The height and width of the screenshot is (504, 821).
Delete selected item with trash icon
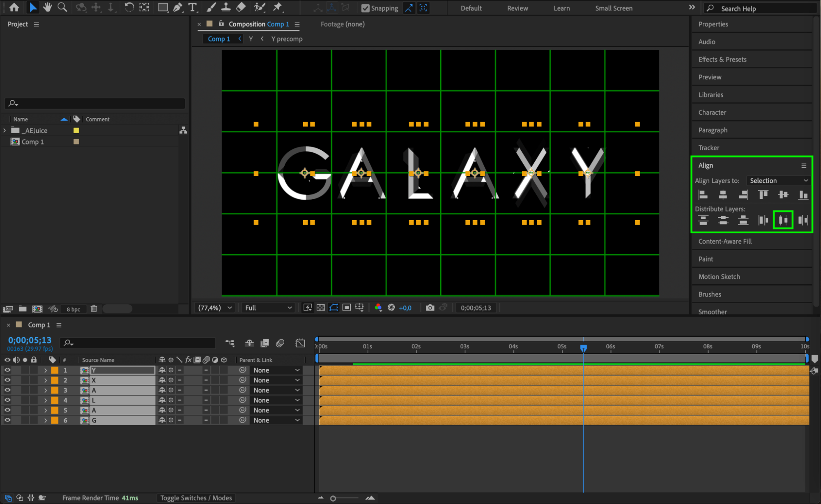coord(94,308)
